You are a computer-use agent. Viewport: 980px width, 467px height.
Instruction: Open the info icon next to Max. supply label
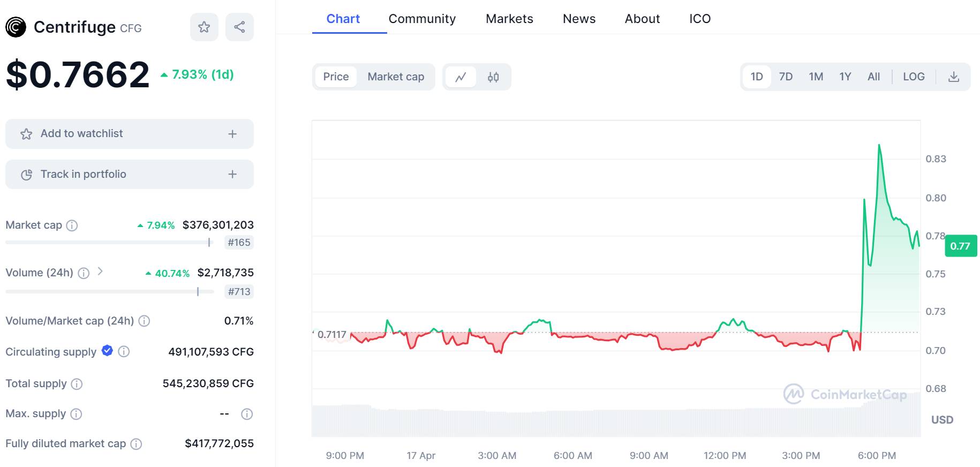(x=76, y=414)
